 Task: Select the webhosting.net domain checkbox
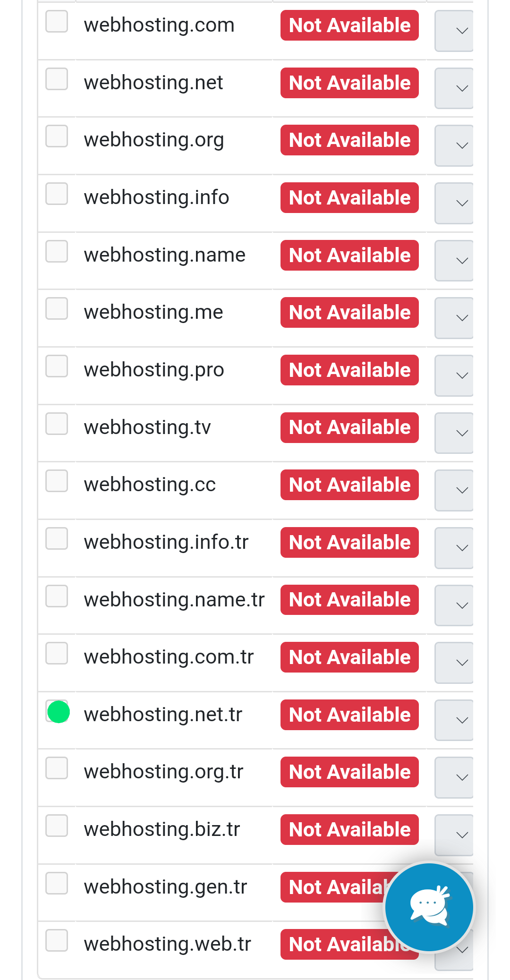pyautogui.click(x=57, y=78)
